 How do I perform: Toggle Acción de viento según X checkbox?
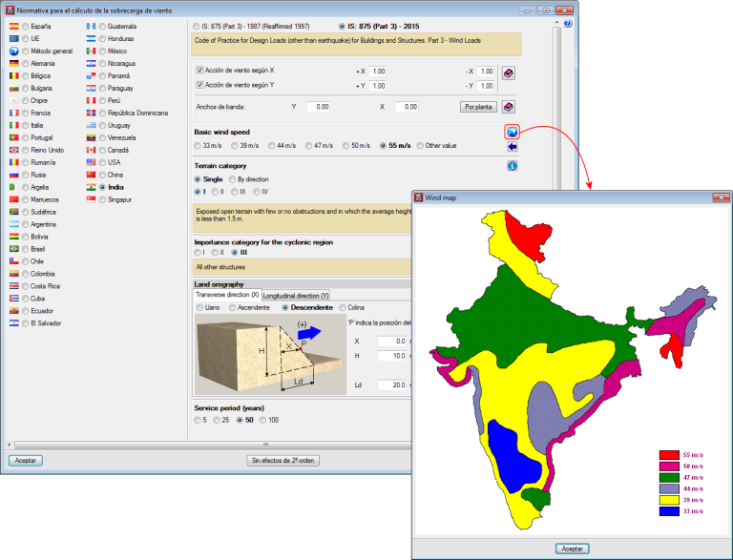pyautogui.click(x=199, y=70)
